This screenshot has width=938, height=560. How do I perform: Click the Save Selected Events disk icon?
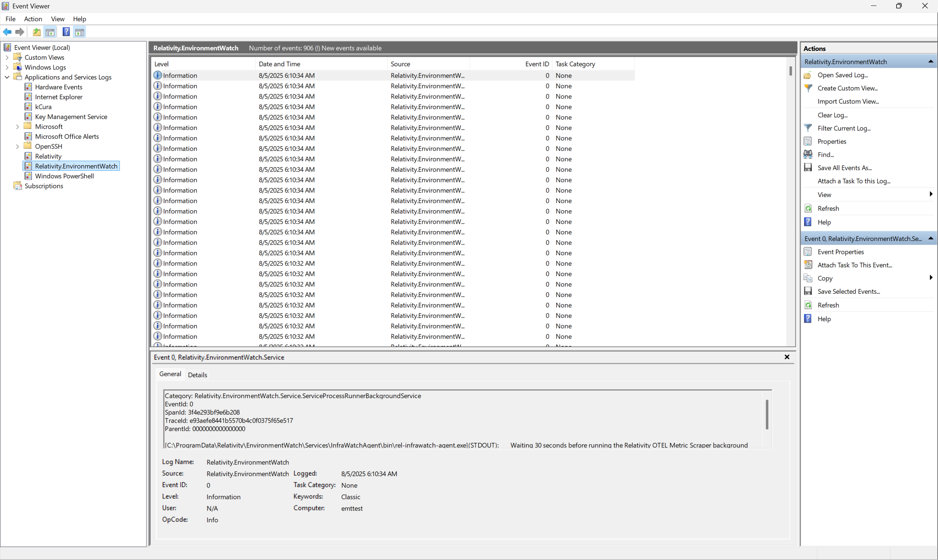(808, 291)
